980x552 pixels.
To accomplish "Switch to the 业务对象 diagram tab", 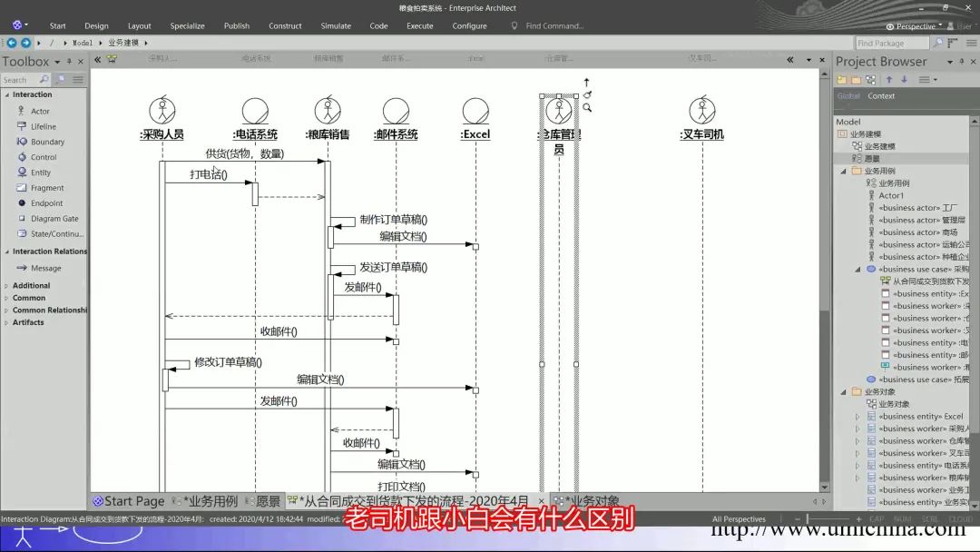I will tap(587, 501).
